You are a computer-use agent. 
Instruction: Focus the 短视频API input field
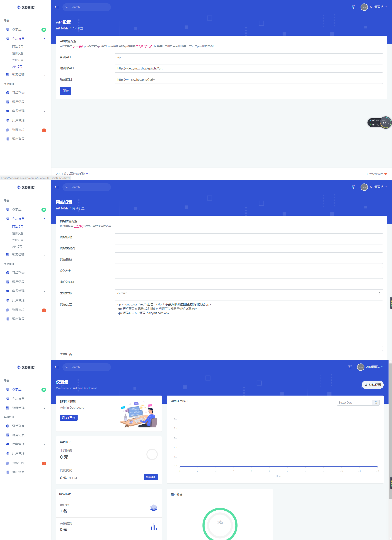tap(248, 68)
